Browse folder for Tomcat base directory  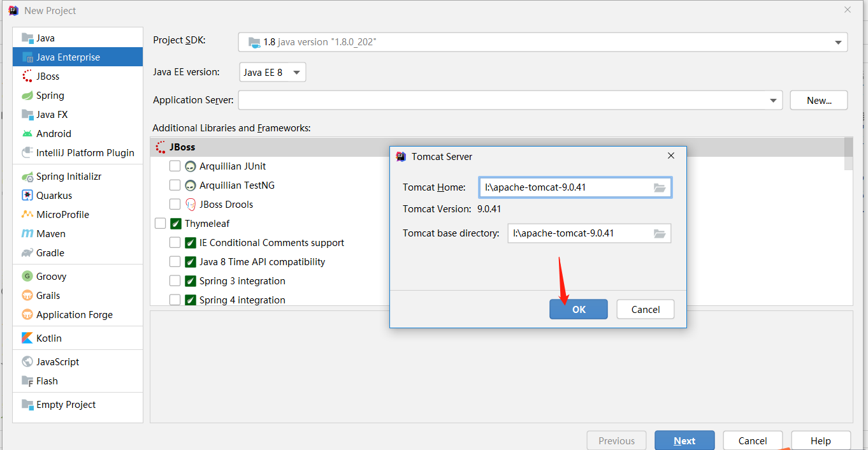[x=660, y=233]
